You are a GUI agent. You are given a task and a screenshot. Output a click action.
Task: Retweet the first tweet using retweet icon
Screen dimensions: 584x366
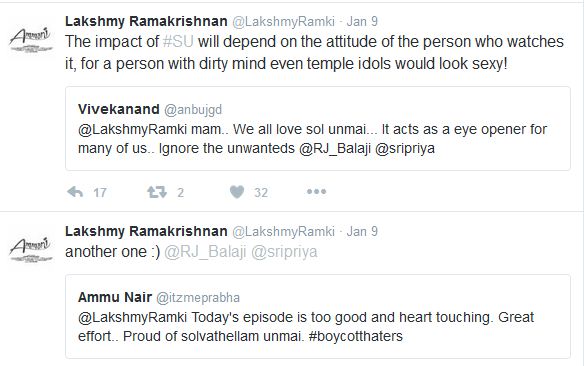[x=156, y=192]
